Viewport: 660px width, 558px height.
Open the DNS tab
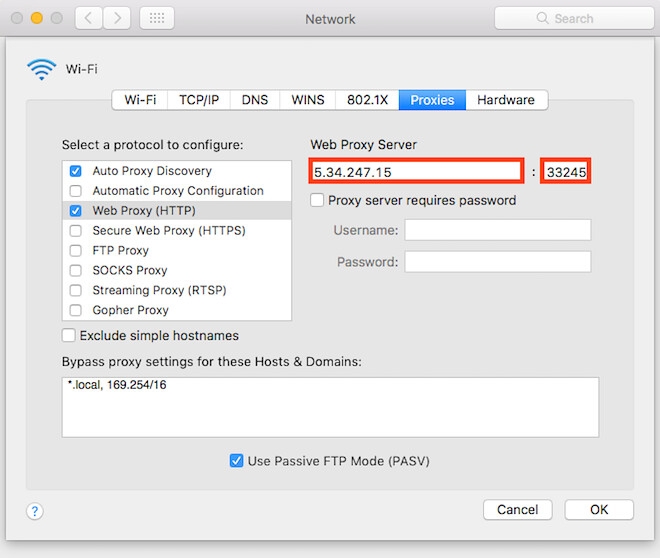click(255, 100)
